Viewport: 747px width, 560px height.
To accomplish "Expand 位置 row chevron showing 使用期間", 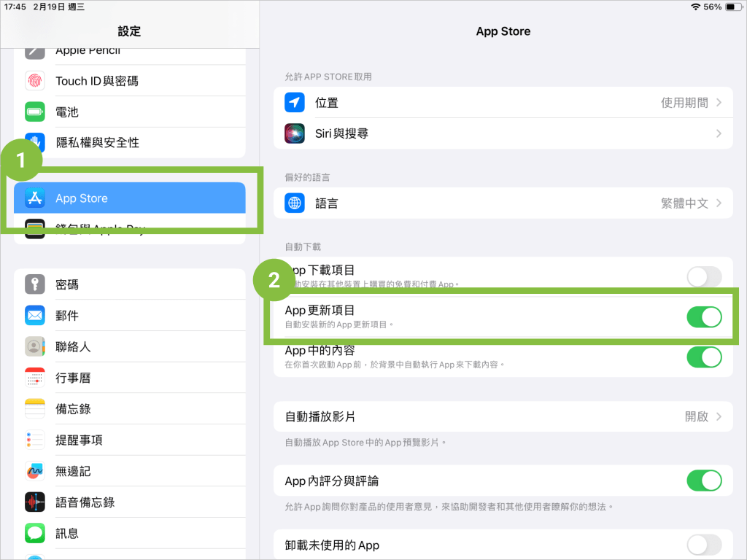I will click(x=719, y=103).
